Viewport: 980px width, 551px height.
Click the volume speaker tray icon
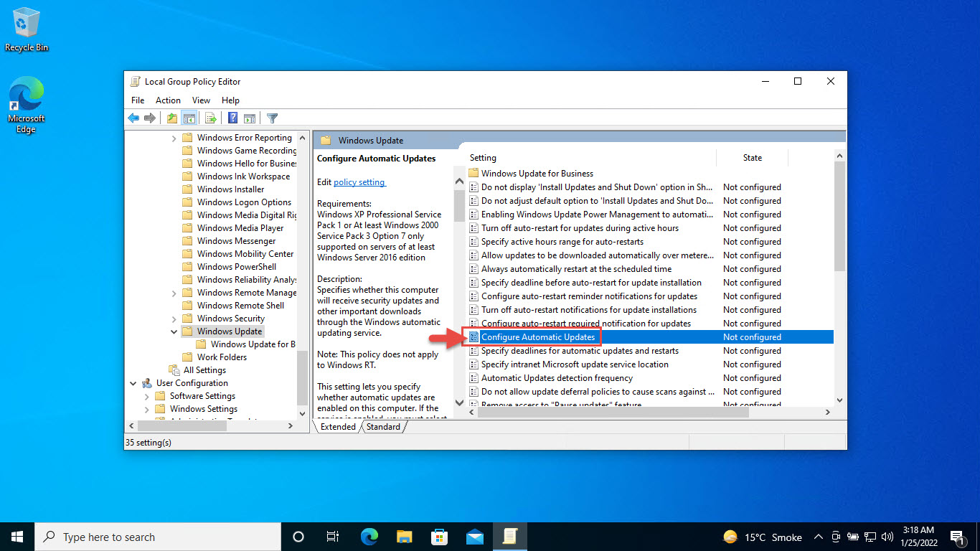click(x=887, y=537)
